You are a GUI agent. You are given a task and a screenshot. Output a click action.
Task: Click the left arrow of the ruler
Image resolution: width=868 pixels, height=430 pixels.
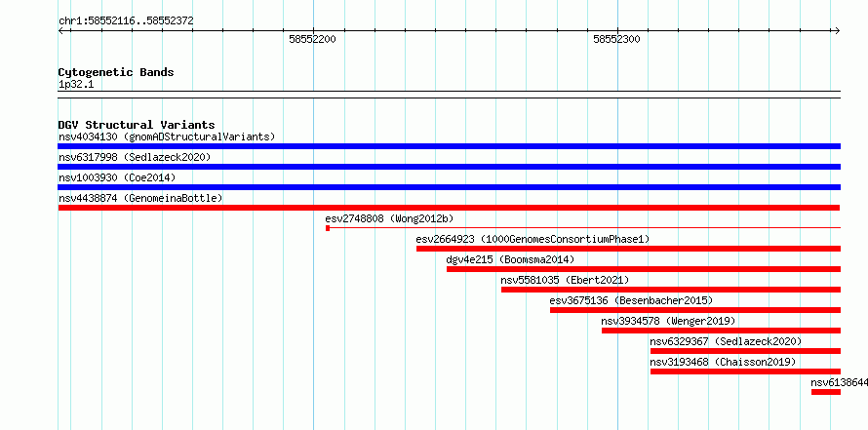60,31
